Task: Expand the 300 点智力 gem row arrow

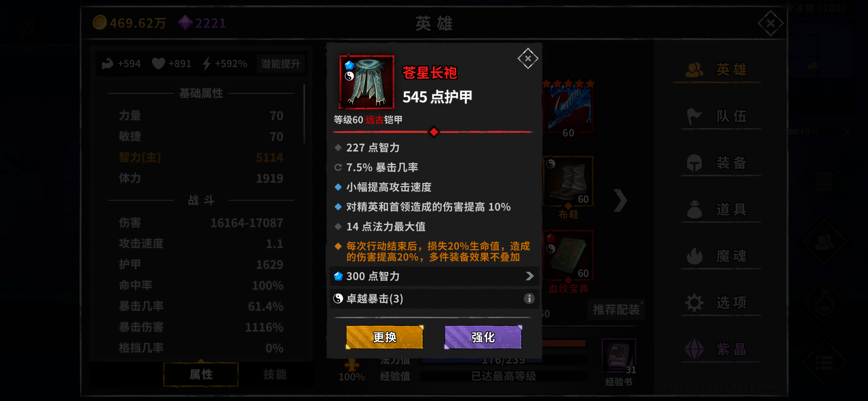Action: pos(530,276)
